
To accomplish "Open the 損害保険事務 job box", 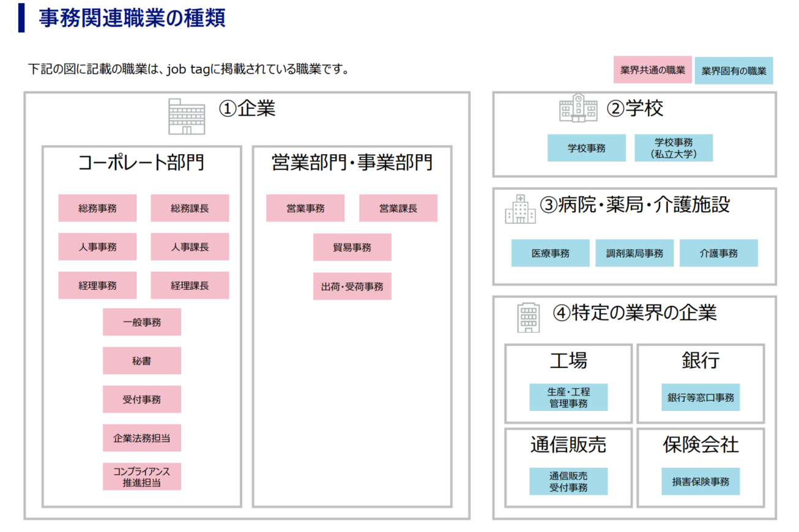I will pyautogui.click(x=701, y=481).
